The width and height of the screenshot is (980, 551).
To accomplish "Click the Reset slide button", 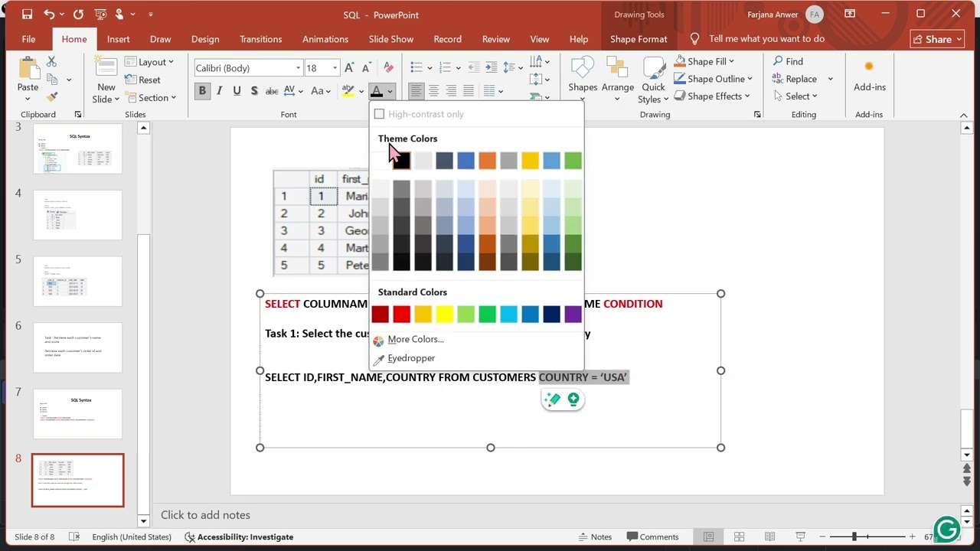I will [142, 80].
